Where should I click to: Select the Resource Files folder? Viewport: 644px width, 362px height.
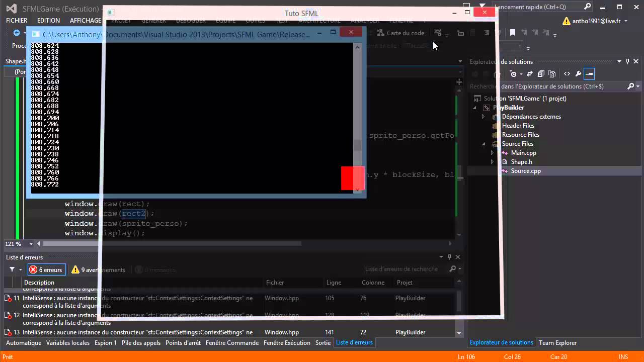pyautogui.click(x=521, y=135)
